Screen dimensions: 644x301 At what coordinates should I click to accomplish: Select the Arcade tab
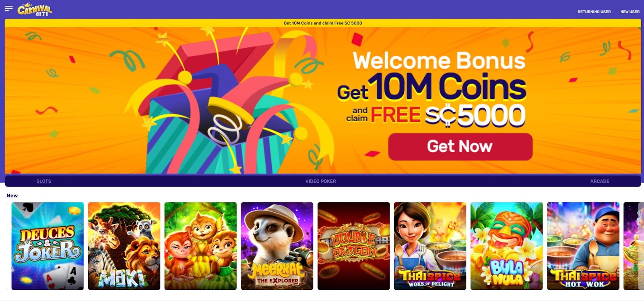pos(600,181)
